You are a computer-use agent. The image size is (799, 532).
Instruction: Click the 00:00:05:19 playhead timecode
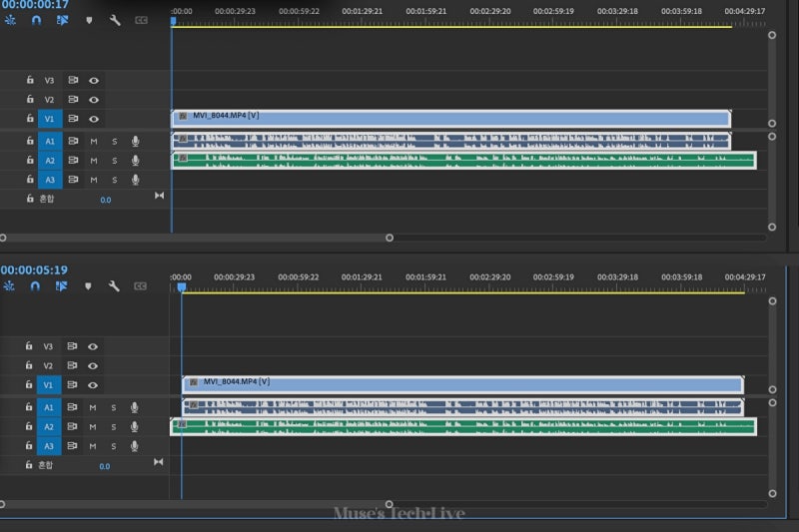[x=35, y=269]
